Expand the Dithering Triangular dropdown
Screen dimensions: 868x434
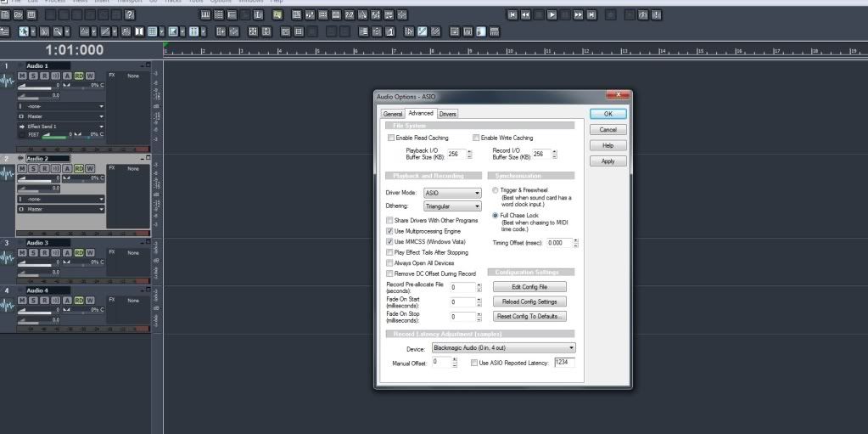click(452, 206)
